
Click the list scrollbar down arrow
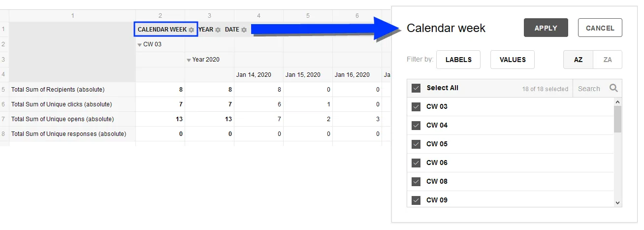(x=618, y=203)
